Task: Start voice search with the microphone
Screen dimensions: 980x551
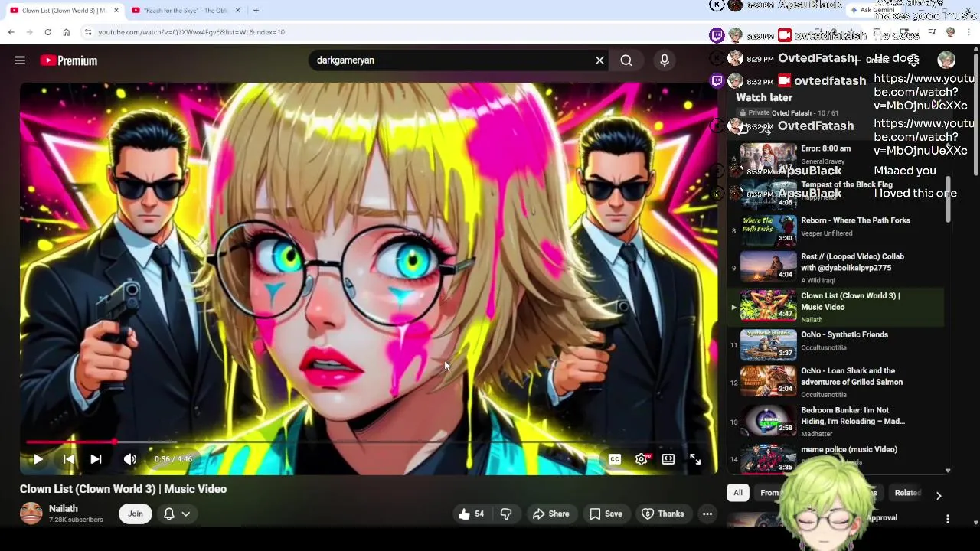Action: 664,60
